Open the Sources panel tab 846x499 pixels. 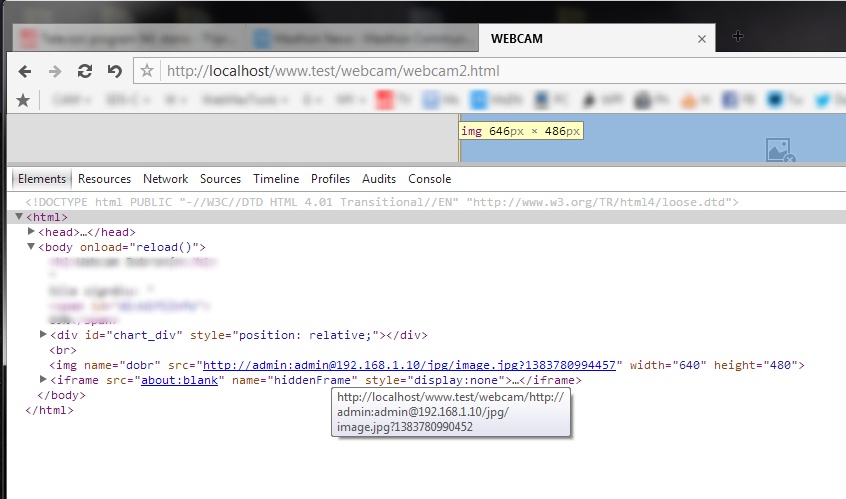220,179
